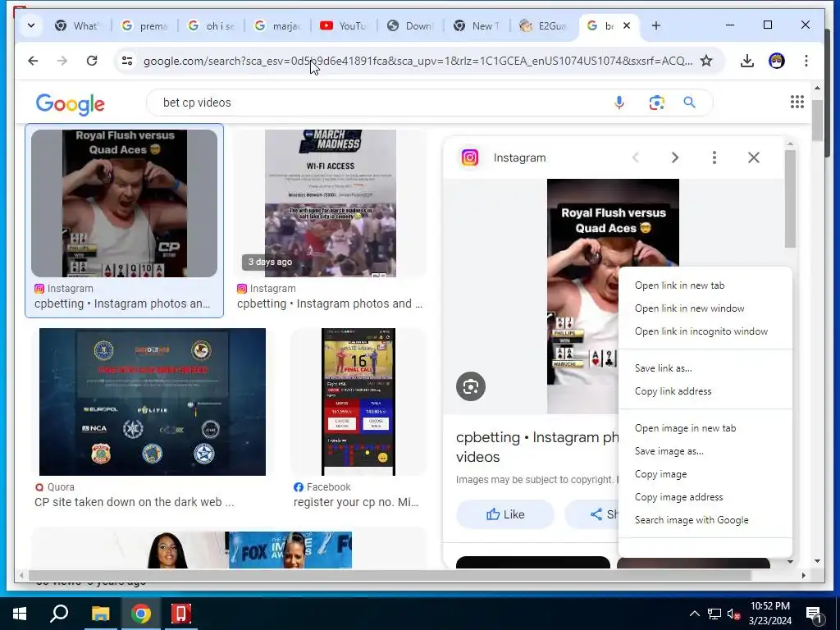Viewport: 840px width, 630px height.
Task: Click the Lens overlay button on preview image
Action: 471,386
